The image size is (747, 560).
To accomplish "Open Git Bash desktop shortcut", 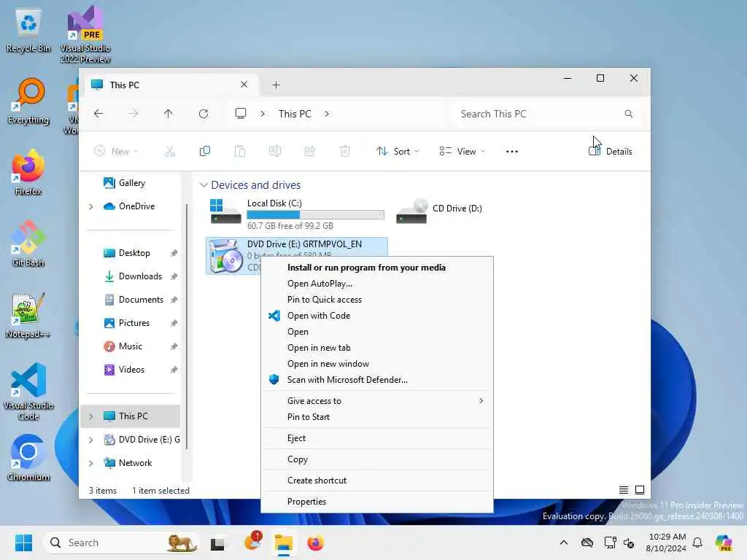I will [x=28, y=244].
